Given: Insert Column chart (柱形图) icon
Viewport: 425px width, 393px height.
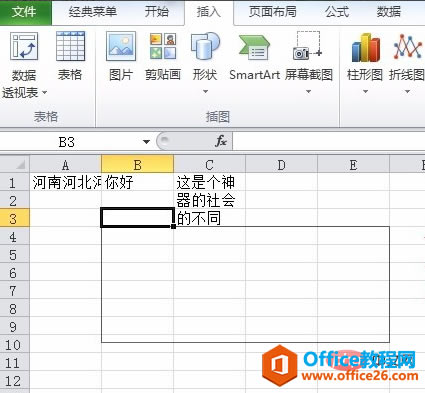Looking at the screenshot, I should pos(366,47).
